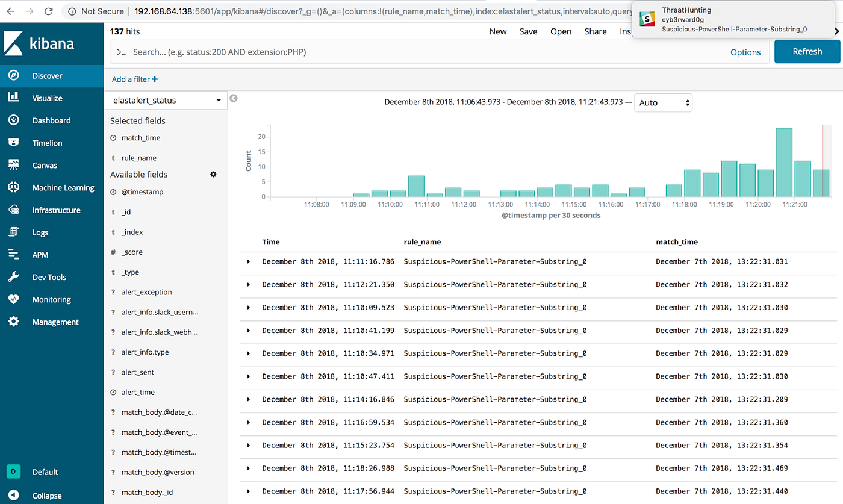Viewport: 843px width, 504px height.
Task: Go to the Dashboard icon
Action: (x=14, y=120)
